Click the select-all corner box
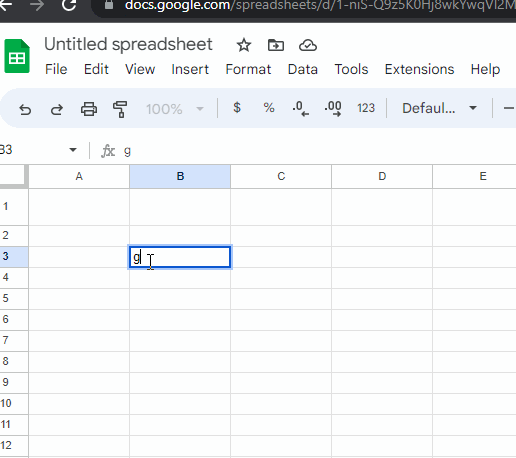This screenshot has height=458, width=516. [13, 176]
